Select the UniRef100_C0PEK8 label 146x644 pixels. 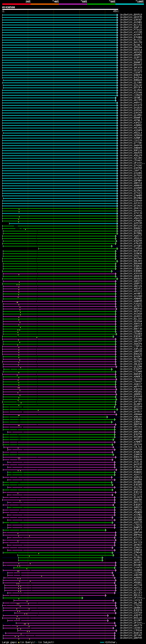coord(131,249)
